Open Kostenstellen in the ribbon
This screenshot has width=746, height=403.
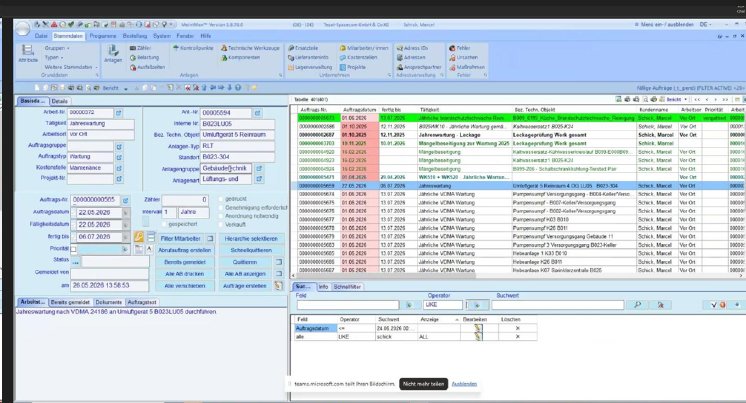click(358, 58)
